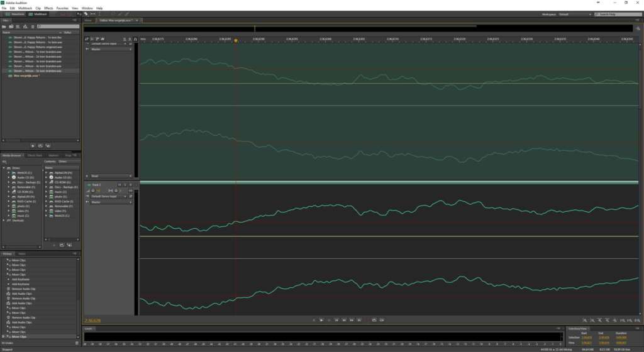Click the zoom navigator bar above the timeline
644x352 pixels.
(358, 28)
